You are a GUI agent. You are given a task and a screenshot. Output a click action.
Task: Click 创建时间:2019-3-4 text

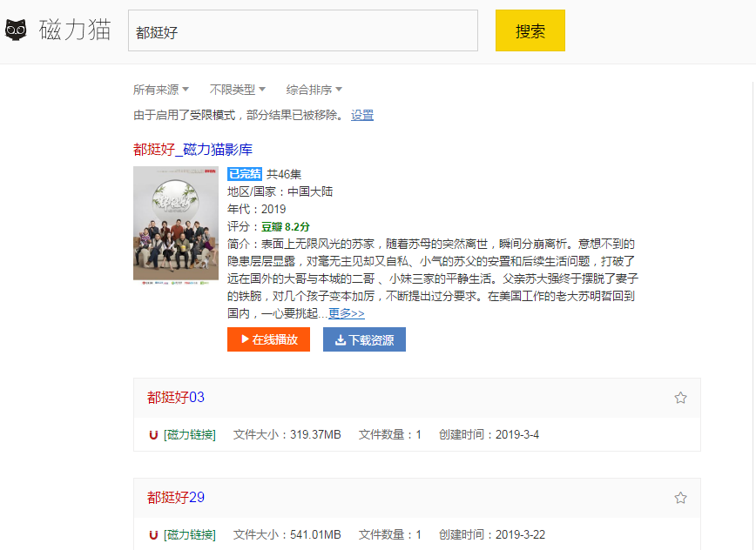(489, 435)
